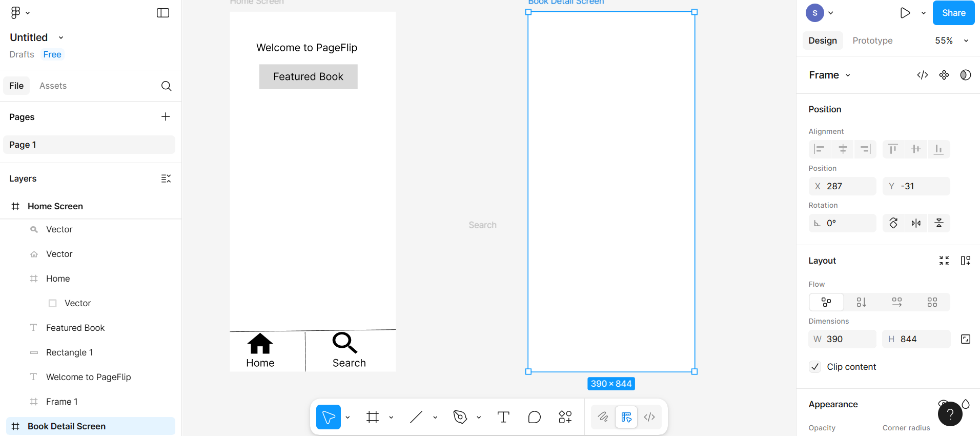Switch to the Prototype tab
The height and width of the screenshot is (436, 980).
tap(872, 41)
